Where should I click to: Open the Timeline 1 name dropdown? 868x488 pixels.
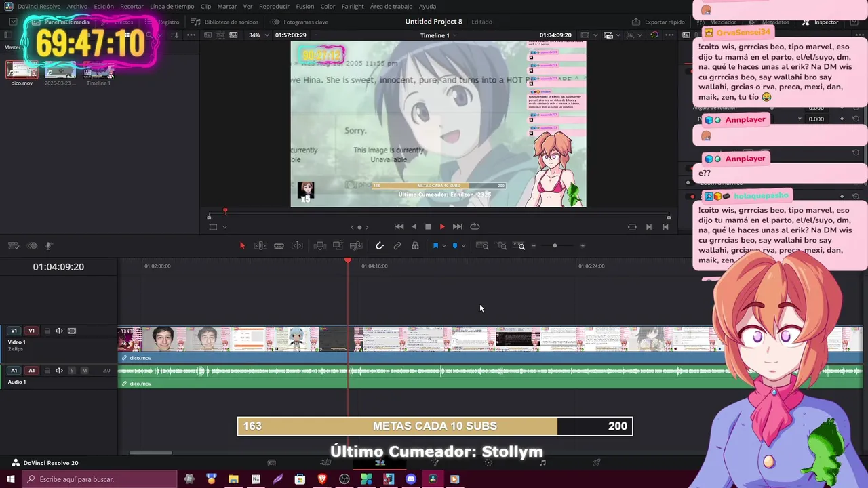coord(438,35)
